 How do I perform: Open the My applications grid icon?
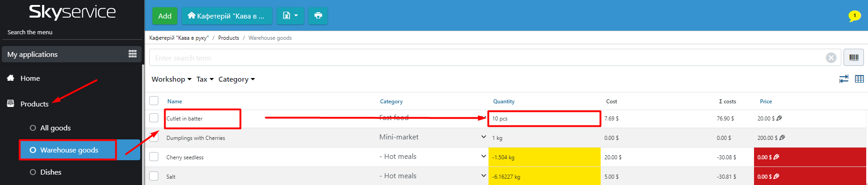point(133,54)
